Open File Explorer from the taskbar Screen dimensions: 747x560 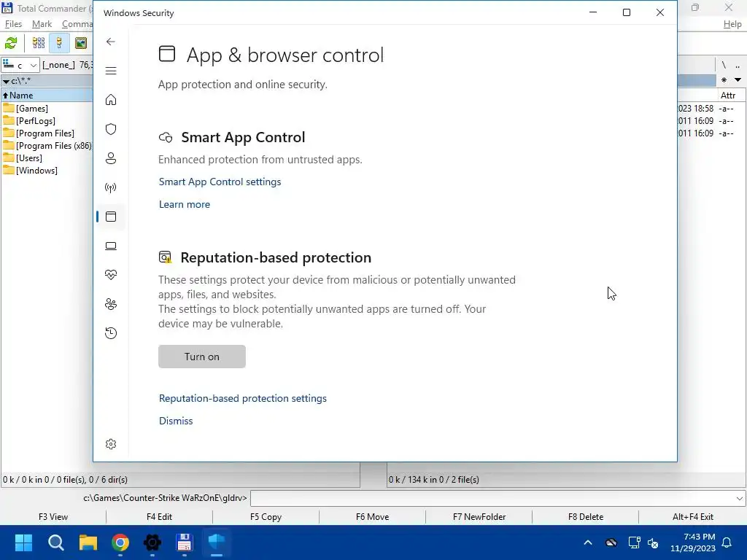[88, 542]
